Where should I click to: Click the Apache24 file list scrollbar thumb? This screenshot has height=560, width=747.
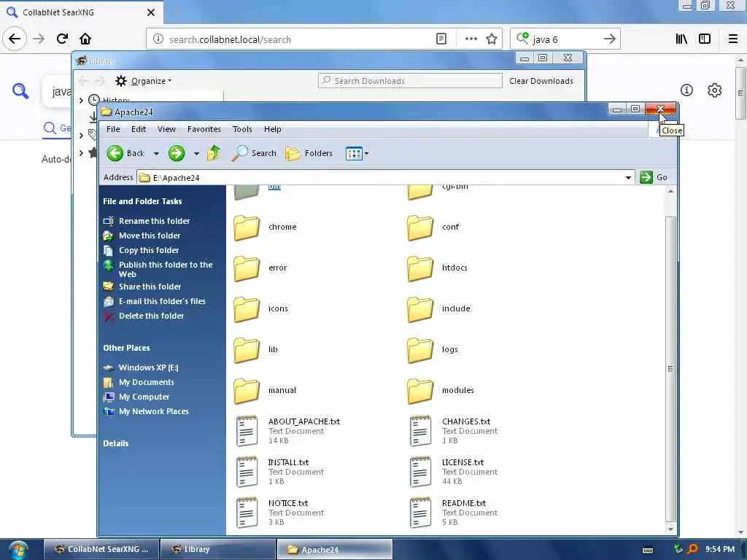670,368
